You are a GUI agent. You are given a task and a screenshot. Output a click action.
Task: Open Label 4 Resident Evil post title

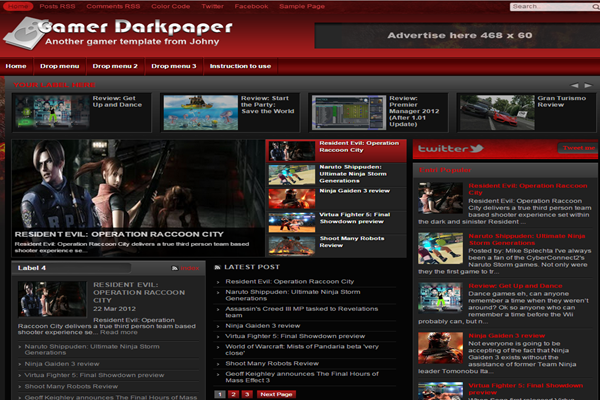click(x=139, y=292)
